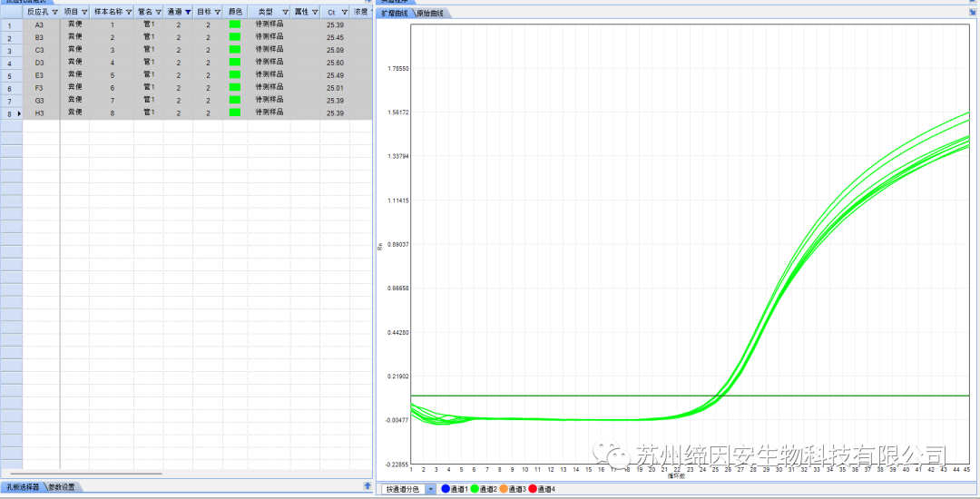Click the filter icon on 项目 column

point(84,13)
